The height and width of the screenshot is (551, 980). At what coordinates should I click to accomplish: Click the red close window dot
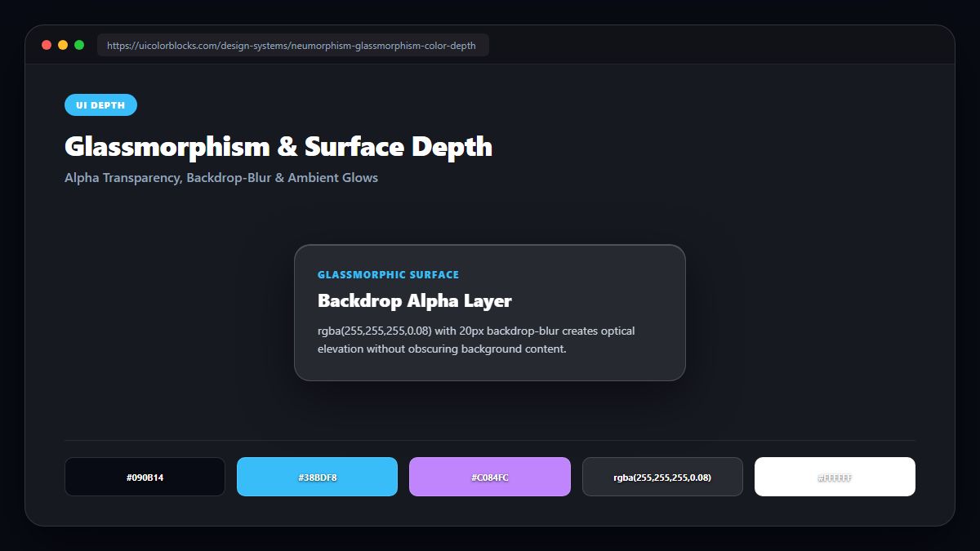point(47,45)
